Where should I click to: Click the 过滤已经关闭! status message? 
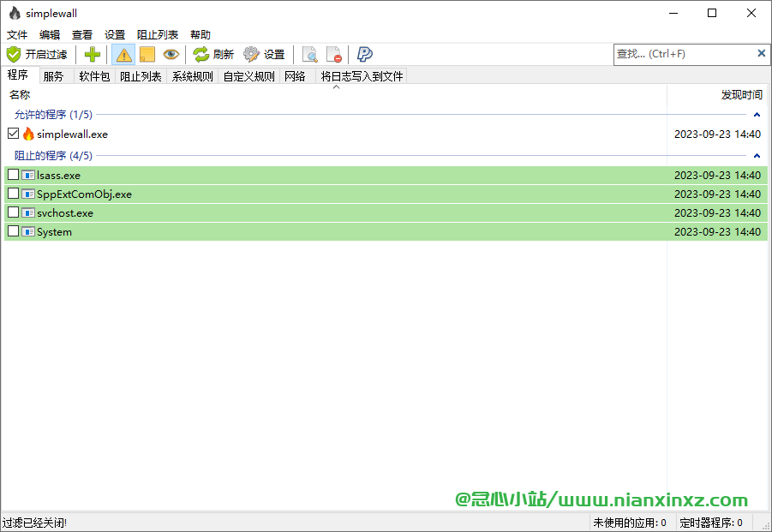click(34, 523)
